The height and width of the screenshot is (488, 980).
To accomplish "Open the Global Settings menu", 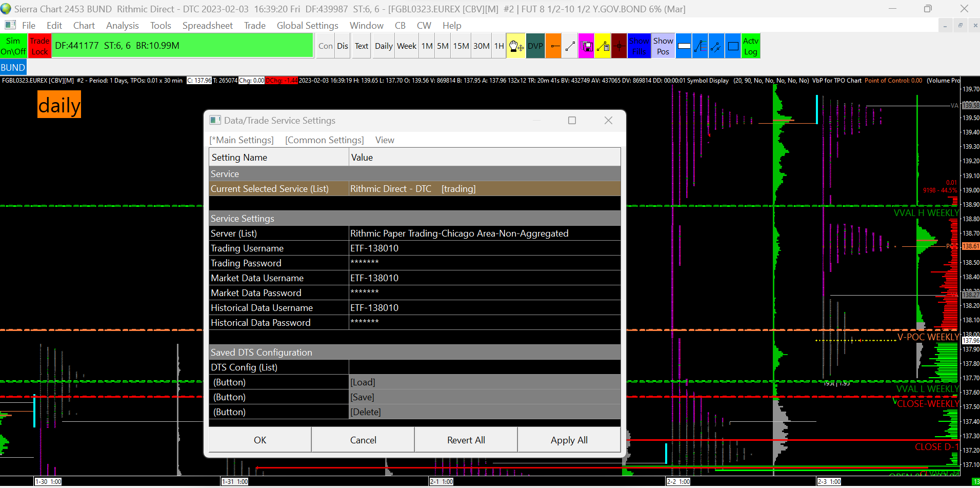I will [307, 26].
